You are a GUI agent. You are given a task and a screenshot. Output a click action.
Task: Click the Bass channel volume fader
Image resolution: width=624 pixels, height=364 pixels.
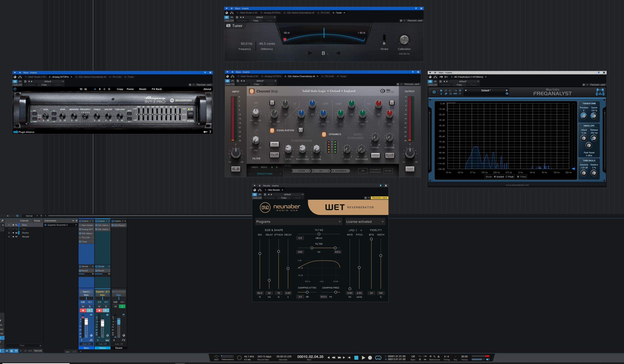click(x=86, y=322)
